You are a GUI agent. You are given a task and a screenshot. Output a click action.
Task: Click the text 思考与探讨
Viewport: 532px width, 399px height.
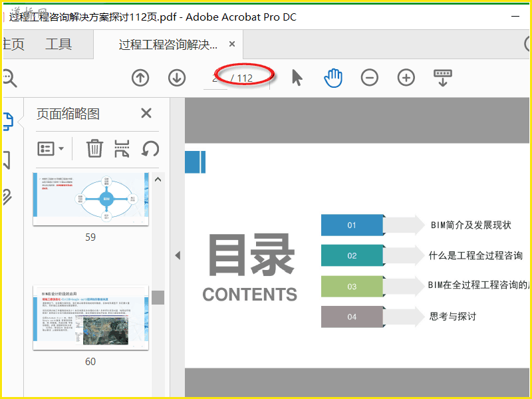(x=453, y=317)
